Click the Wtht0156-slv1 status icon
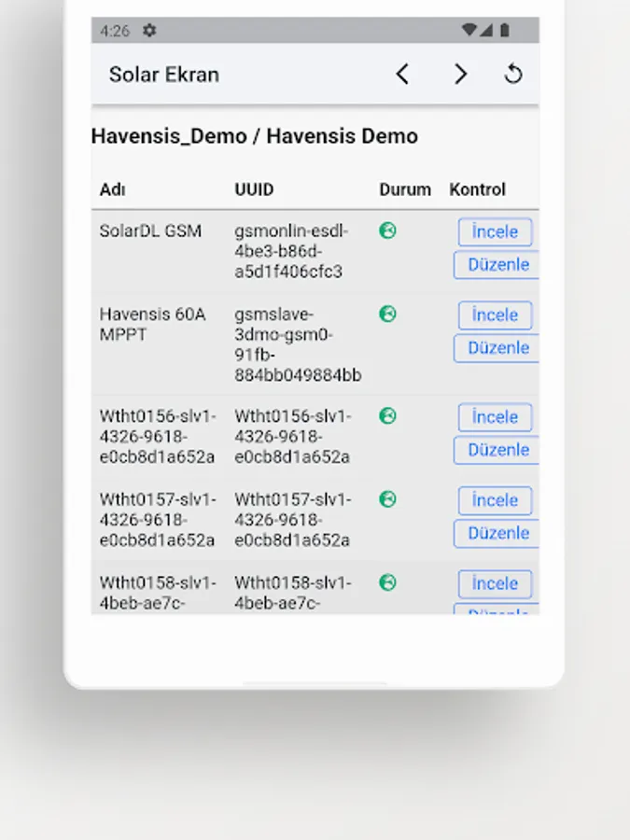The image size is (630, 840). (388, 415)
